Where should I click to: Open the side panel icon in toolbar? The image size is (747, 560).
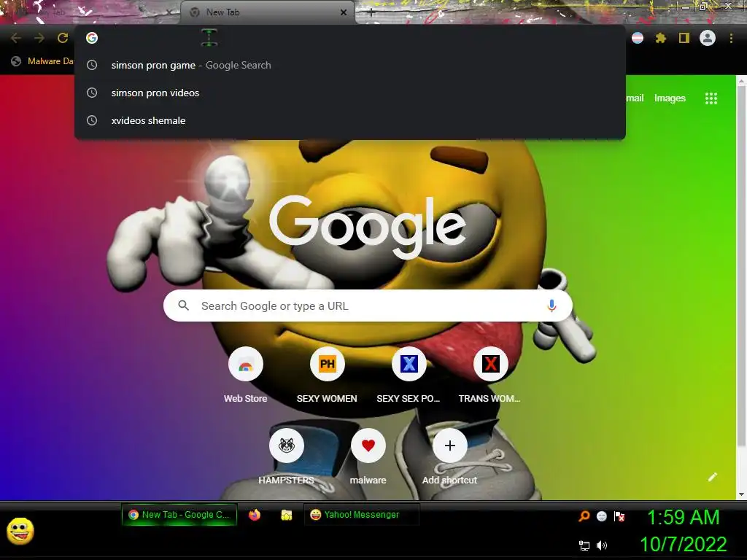684,38
